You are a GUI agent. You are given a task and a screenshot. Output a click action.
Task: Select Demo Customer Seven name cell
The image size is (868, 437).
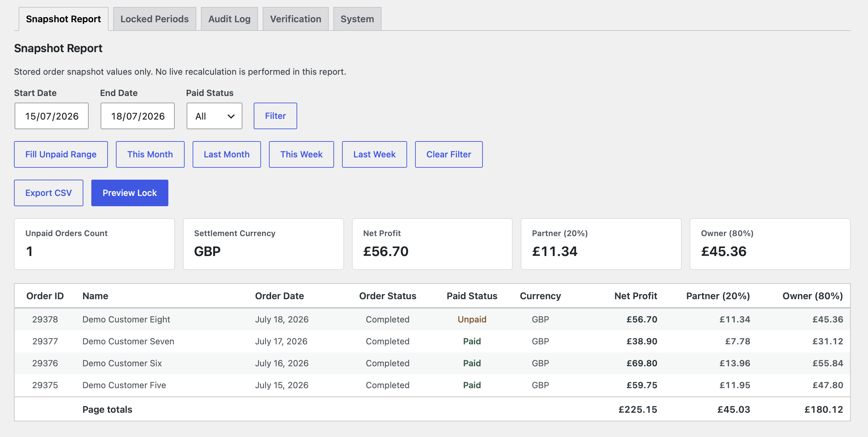pyautogui.click(x=129, y=341)
